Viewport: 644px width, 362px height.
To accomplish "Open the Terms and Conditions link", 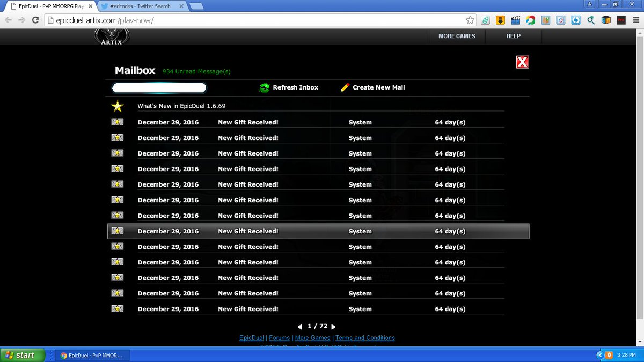I will 365,338.
